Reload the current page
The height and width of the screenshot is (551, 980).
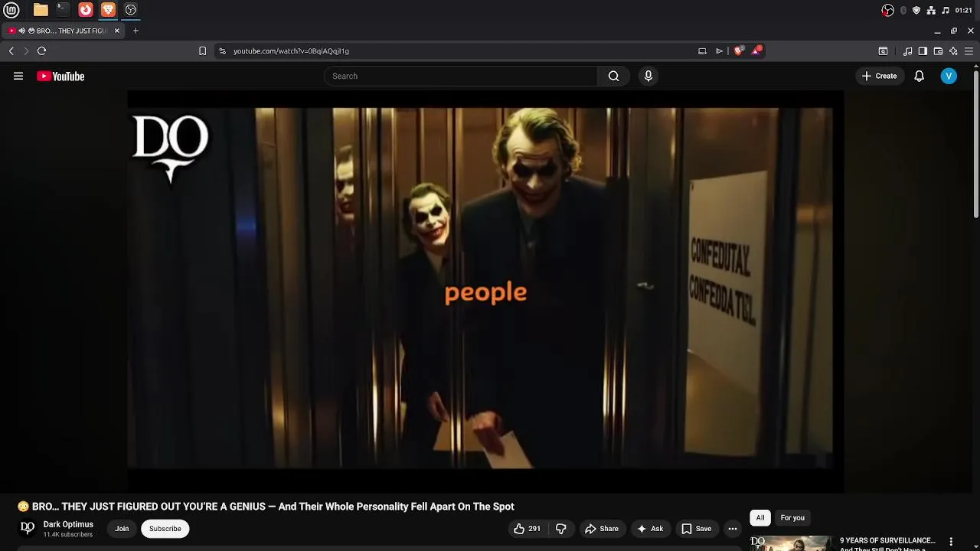pos(41,51)
